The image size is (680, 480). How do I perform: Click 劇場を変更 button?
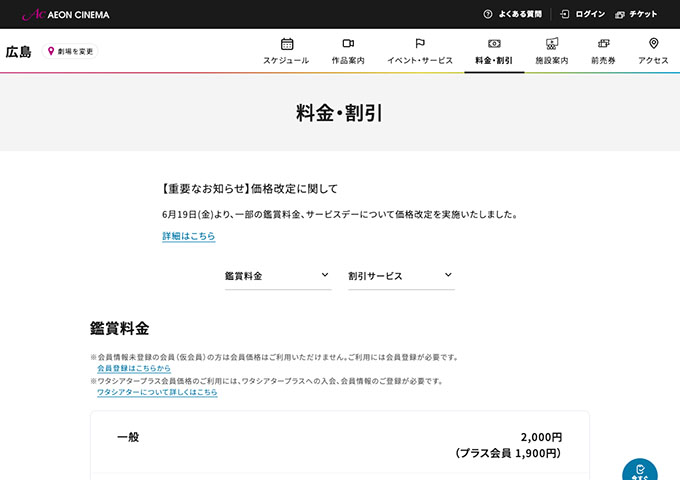(70, 51)
